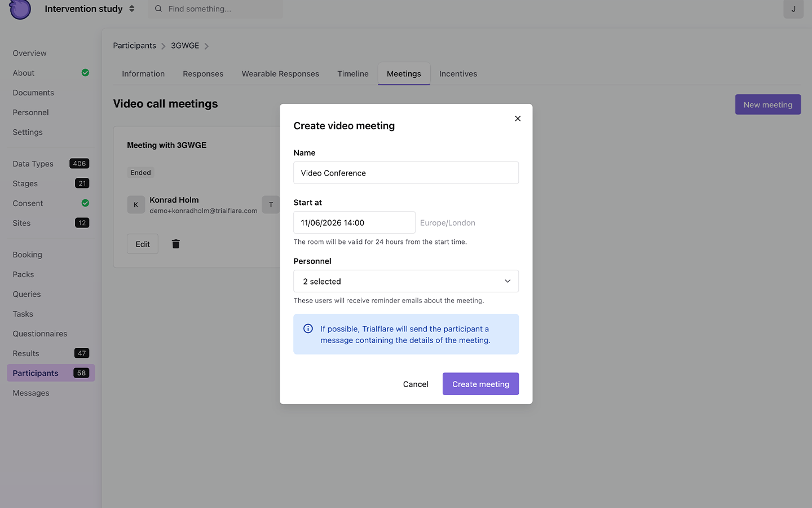Viewport: 812px width, 508px height.
Task: Click the search magnifier icon
Action: click(x=158, y=8)
